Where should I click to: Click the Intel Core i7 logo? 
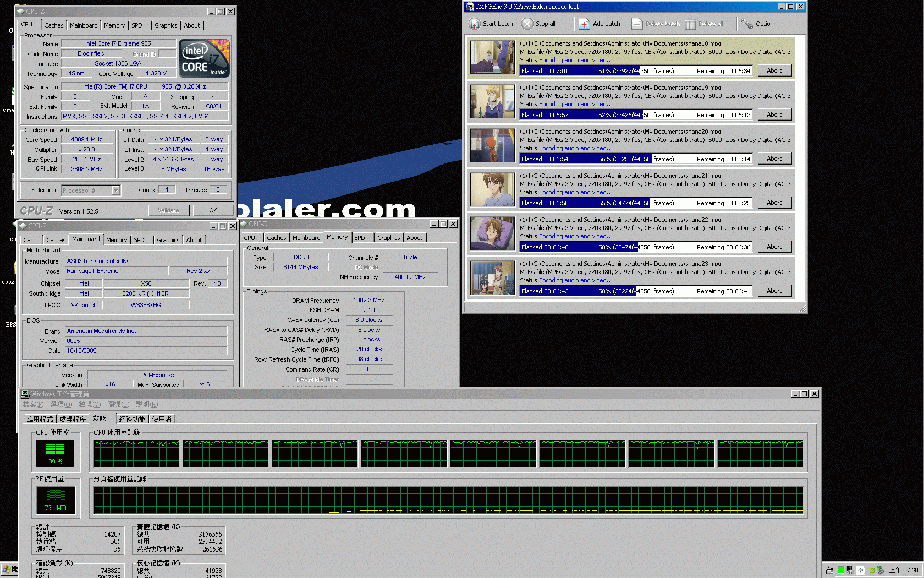(x=205, y=58)
